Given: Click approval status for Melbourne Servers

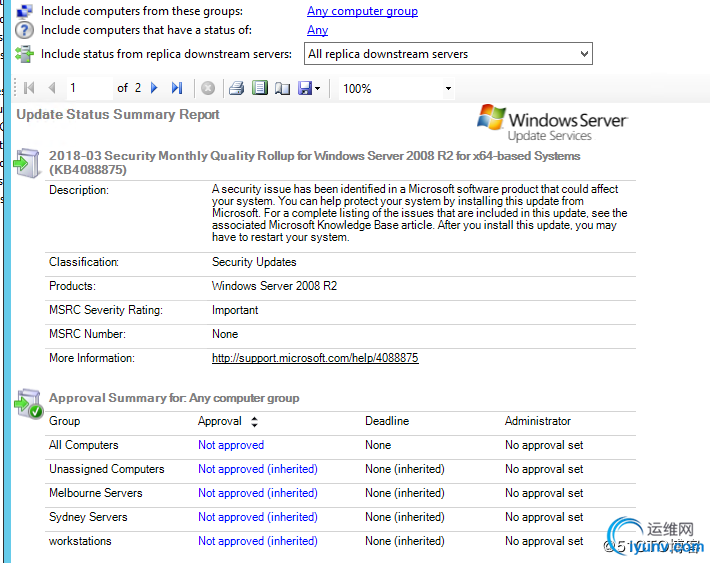Looking at the screenshot, I should [x=257, y=493].
